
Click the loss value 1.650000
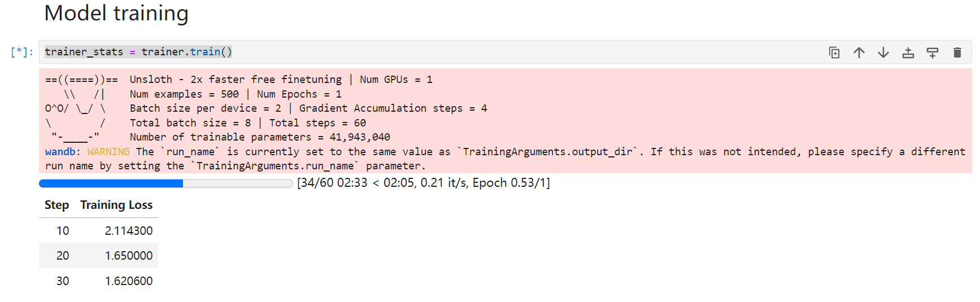click(129, 256)
